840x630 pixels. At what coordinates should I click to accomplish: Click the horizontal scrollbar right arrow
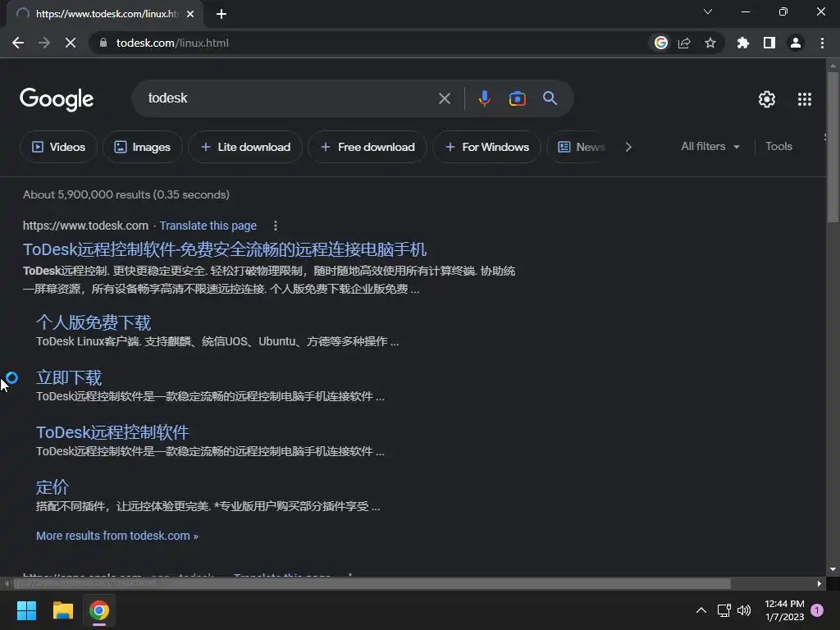point(819,584)
